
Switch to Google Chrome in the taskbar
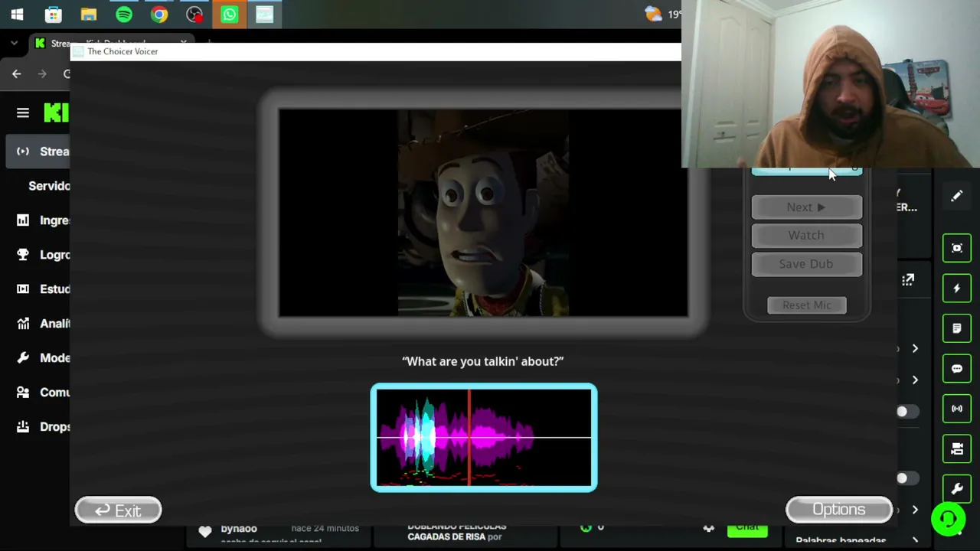point(158,15)
